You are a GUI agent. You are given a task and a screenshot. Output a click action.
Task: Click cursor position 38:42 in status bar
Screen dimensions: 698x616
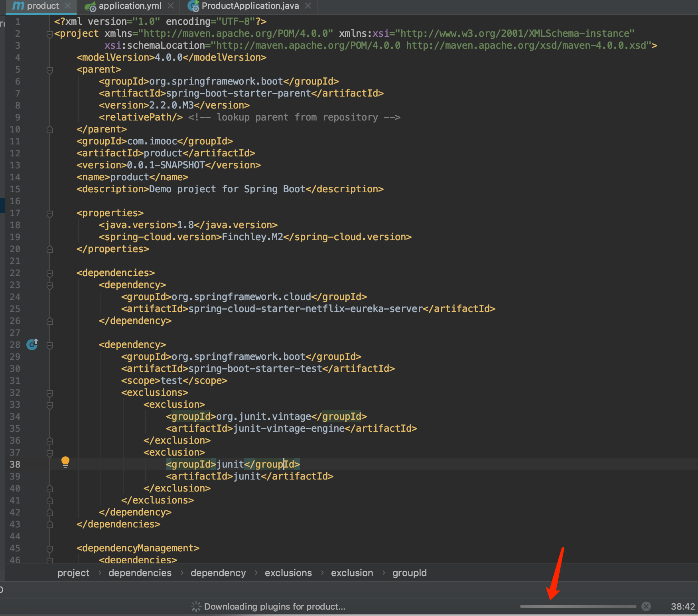[x=682, y=606]
